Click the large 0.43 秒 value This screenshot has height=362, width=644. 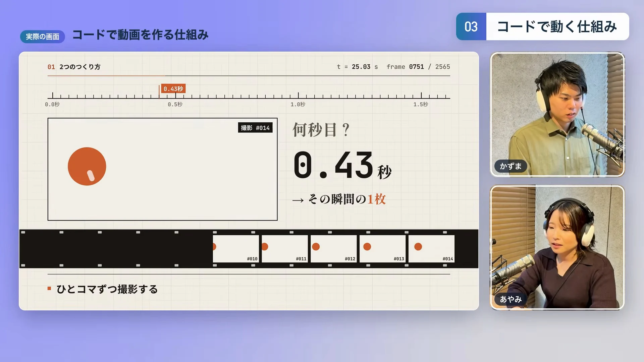pos(342,165)
